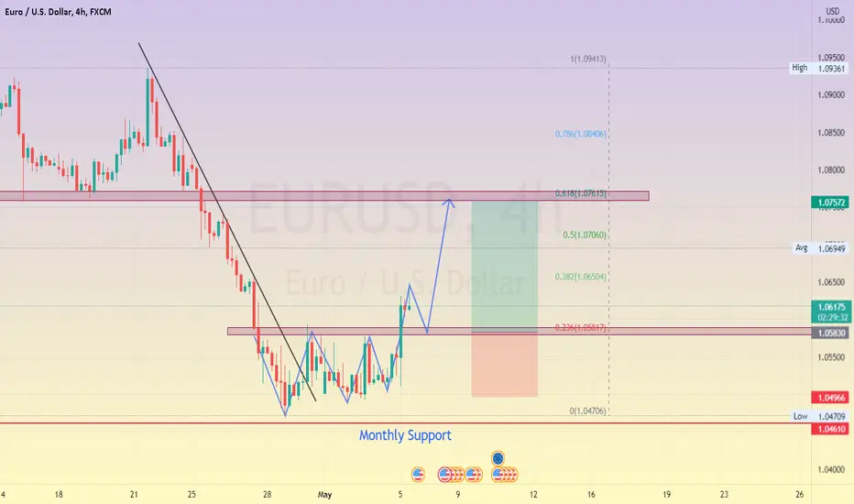The width and height of the screenshot is (854, 504).
Task: Click the 9 date on time axis
Action: click(458, 495)
